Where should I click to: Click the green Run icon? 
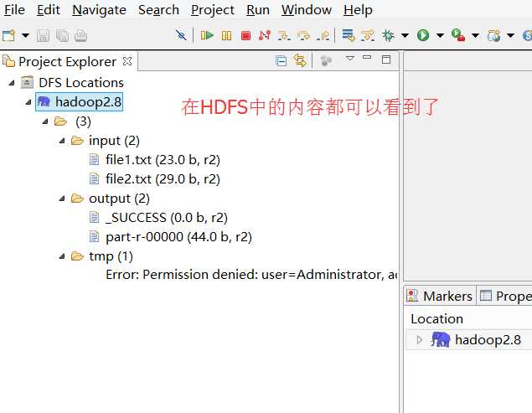point(423,35)
